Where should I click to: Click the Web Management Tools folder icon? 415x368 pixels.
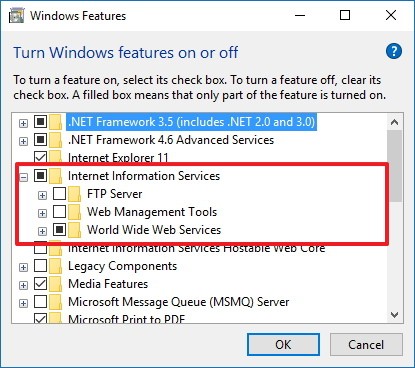pyautogui.click(x=74, y=212)
